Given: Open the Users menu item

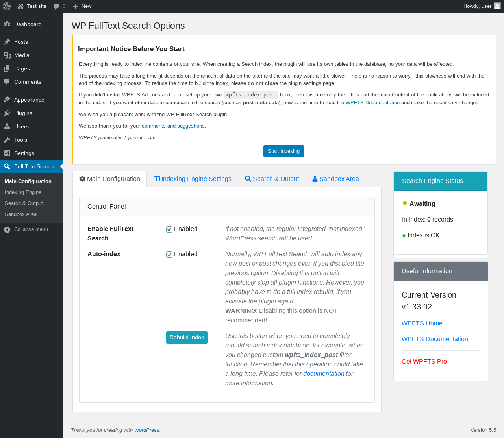Looking at the screenshot, I should [x=31, y=126].
